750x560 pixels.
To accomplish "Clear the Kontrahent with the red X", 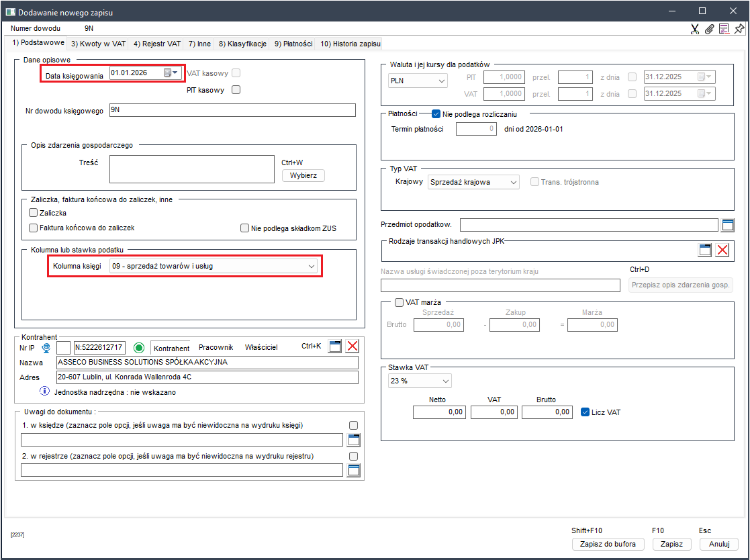I will pos(353,346).
